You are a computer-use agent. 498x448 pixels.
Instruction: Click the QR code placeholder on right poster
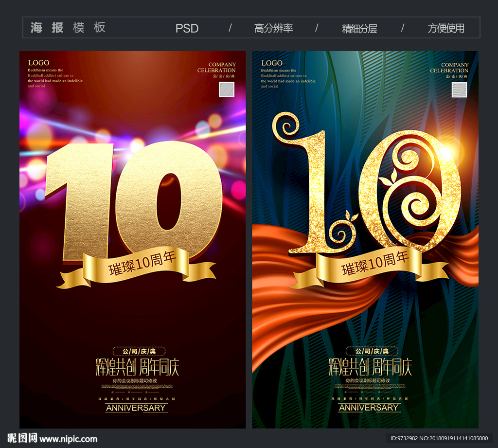(x=459, y=90)
